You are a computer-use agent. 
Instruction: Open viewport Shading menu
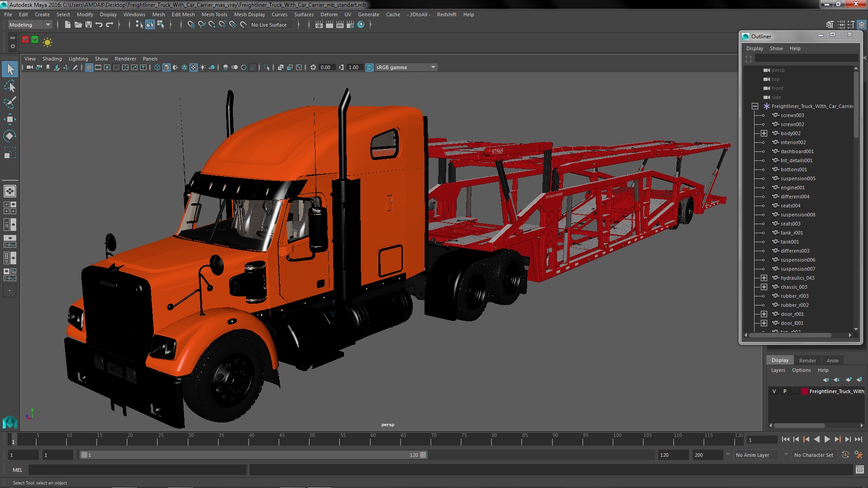pos(52,59)
